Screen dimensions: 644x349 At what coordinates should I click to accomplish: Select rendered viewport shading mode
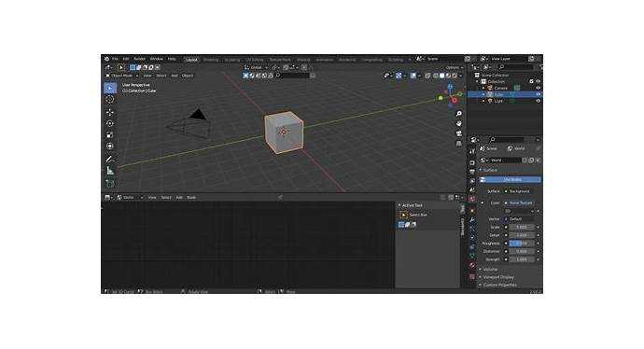(x=455, y=76)
